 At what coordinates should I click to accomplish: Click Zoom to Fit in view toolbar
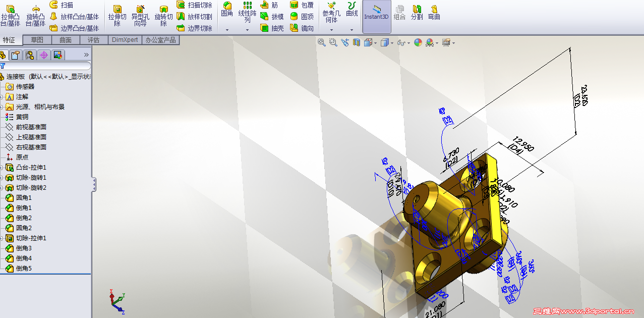point(322,43)
